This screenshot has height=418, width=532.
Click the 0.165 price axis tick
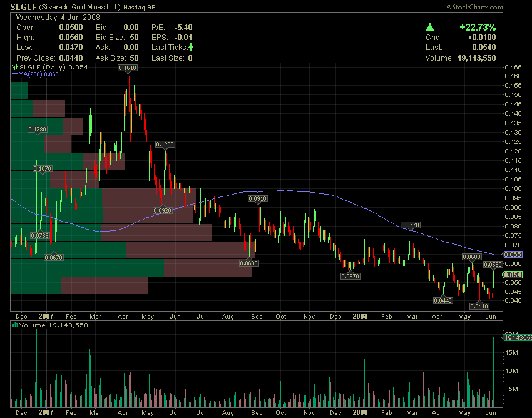point(513,67)
